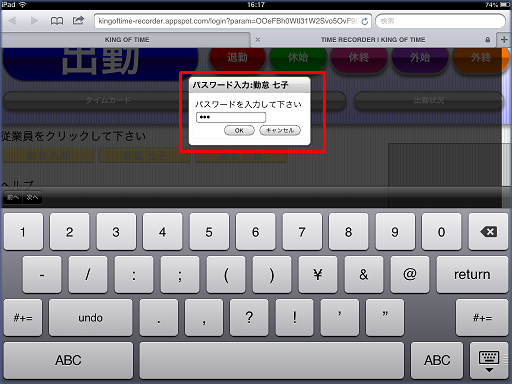The image size is (512, 384).
Task: Go back with the left arrow
Action: (x=12, y=21)
